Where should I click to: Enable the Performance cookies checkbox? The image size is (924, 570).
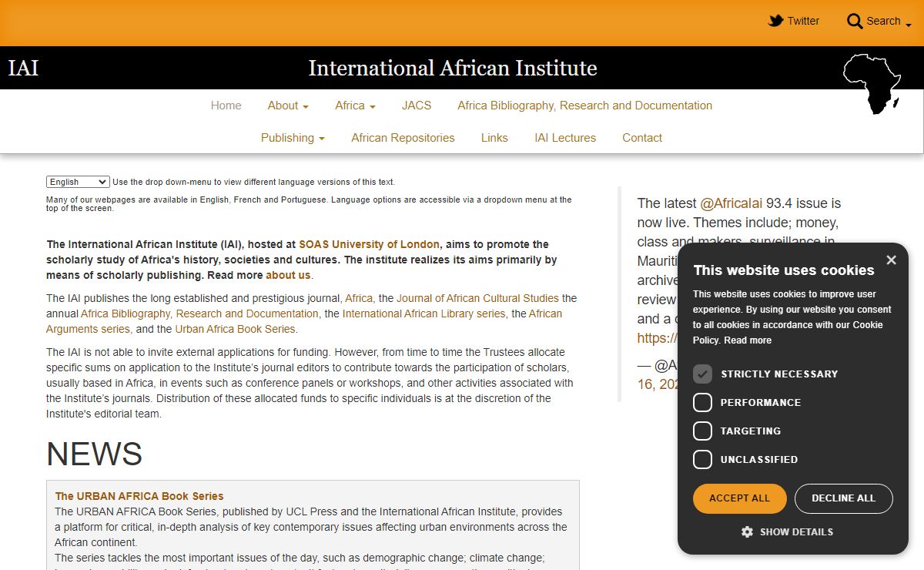702,403
